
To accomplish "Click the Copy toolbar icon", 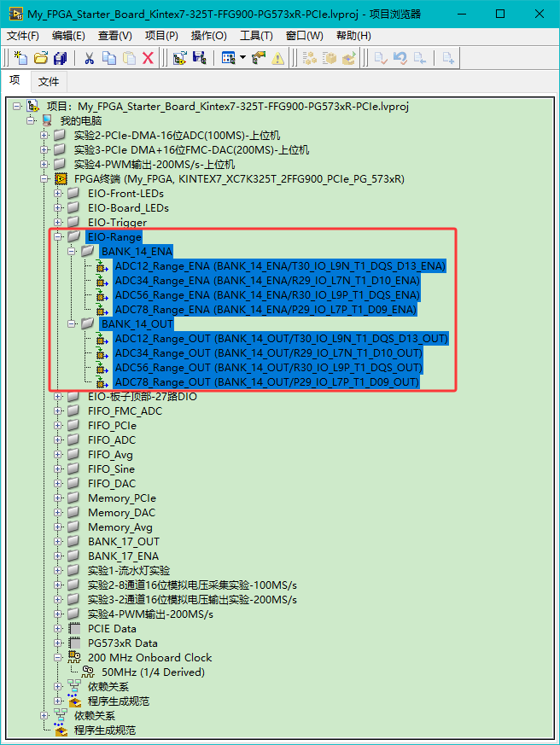I will (x=108, y=58).
